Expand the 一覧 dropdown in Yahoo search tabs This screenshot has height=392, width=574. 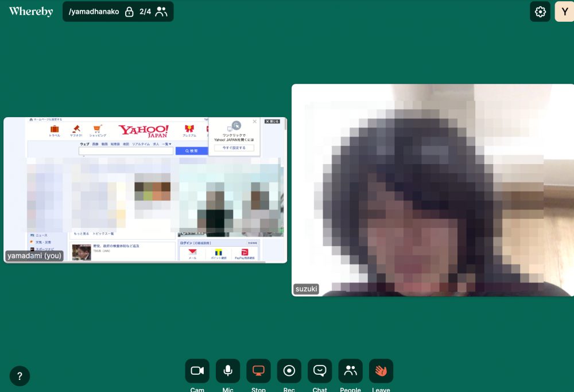pos(166,144)
